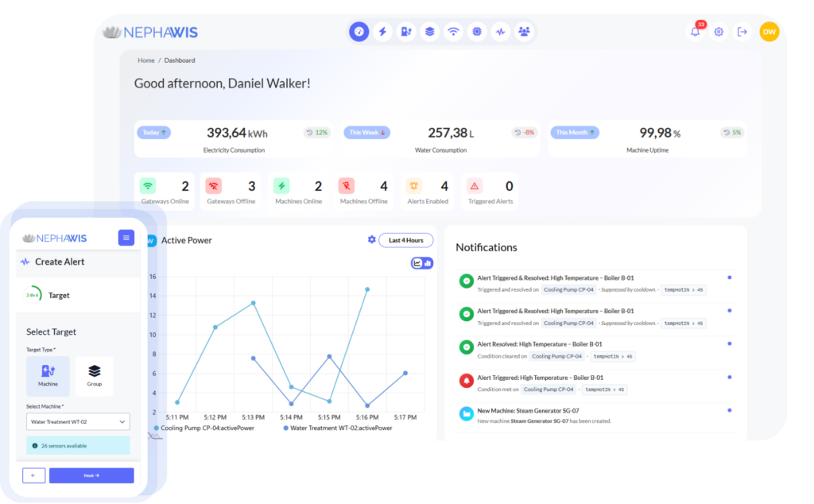
Task: Switch Active Power chart to bar view
Action: point(428,263)
